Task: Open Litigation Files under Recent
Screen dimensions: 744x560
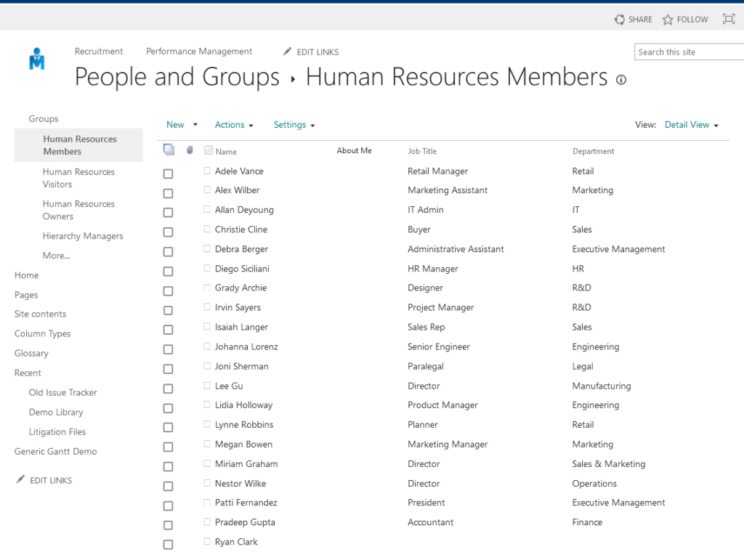Action: [x=57, y=432]
